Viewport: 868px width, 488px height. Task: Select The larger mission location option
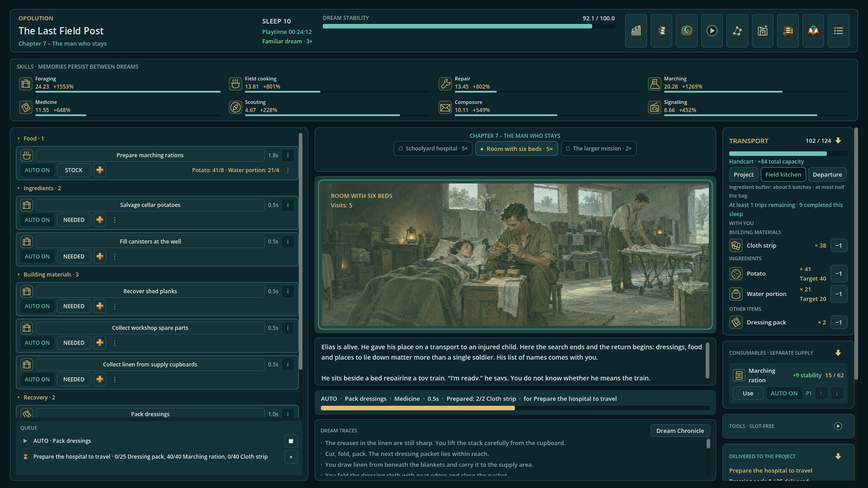599,149
